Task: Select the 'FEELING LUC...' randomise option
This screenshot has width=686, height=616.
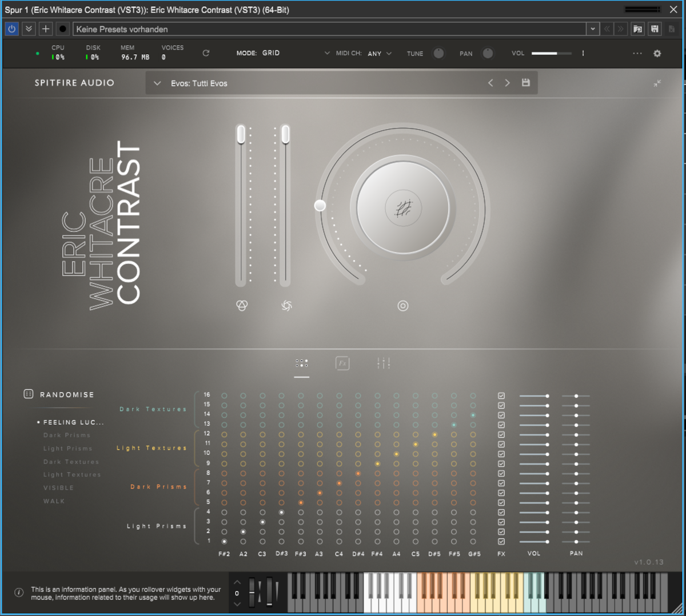Action: (x=74, y=422)
